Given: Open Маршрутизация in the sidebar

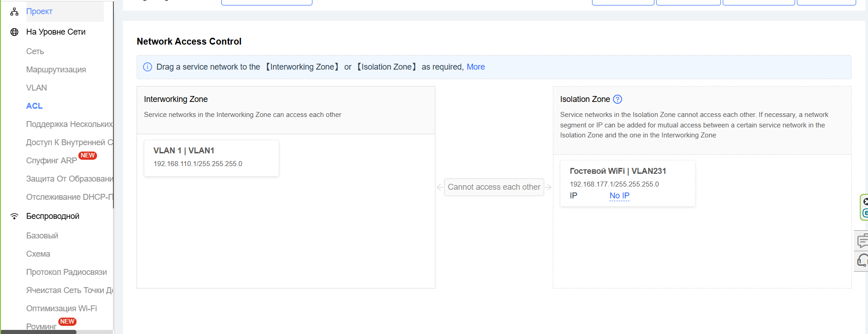Looking at the screenshot, I should coord(56,70).
